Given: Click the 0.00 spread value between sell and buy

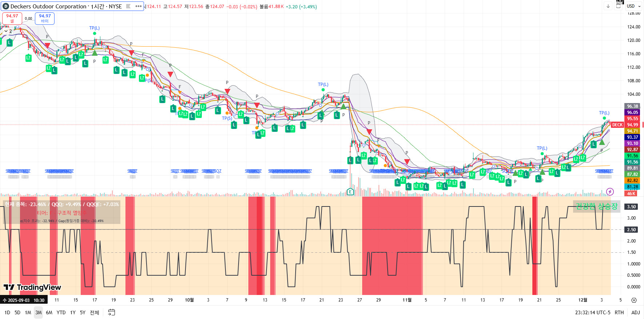Looking at the screenshot, I should pos(28,19).
